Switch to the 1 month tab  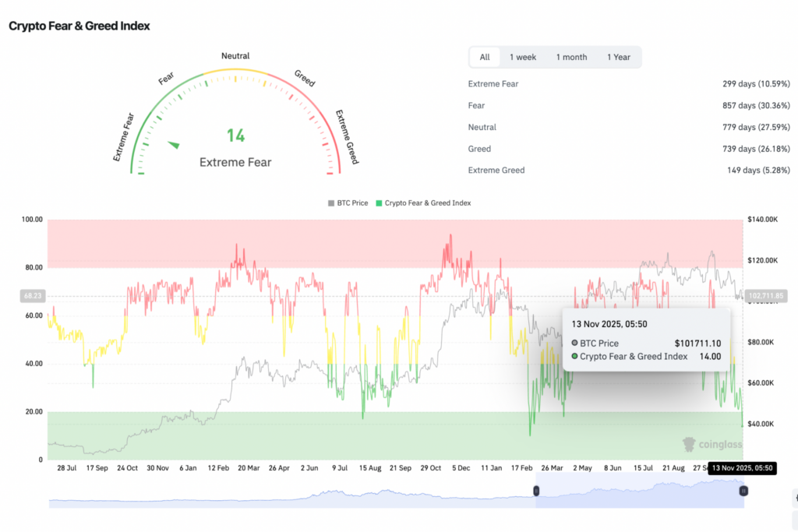click(x=571, y=57)
